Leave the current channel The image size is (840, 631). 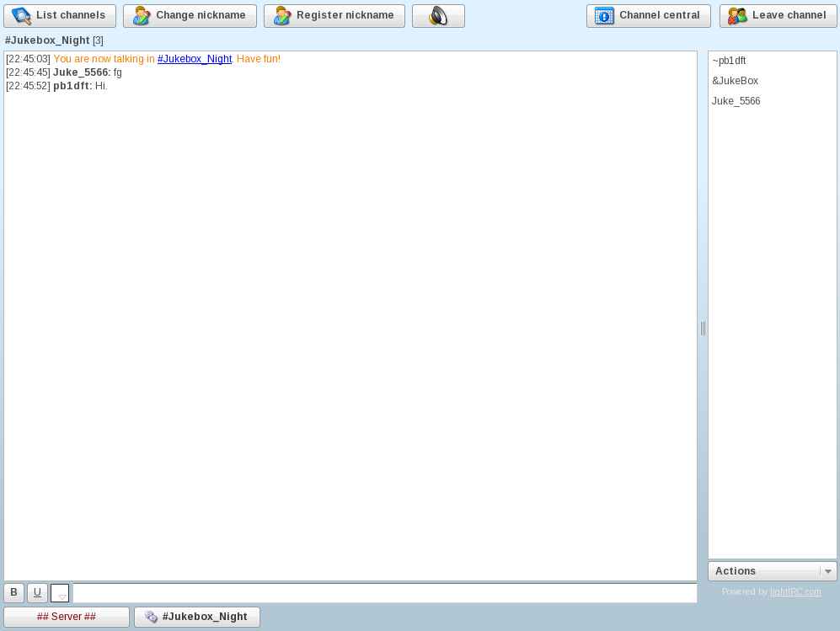pos(778,15)
